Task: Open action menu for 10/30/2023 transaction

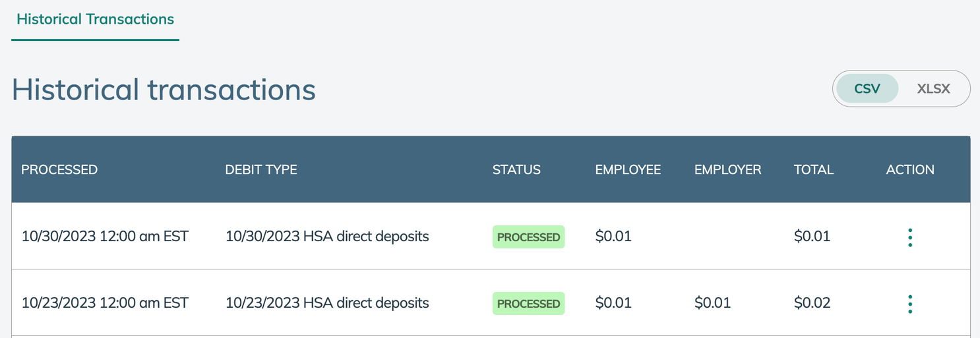Action: 910,237
